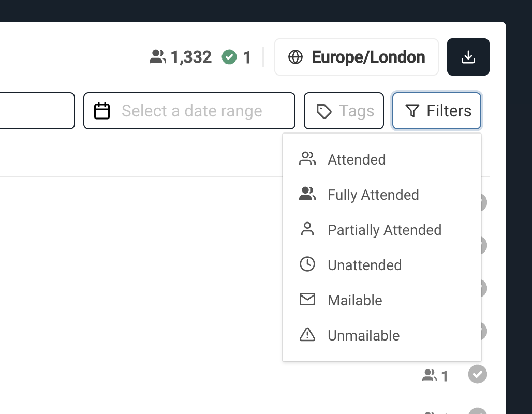Click the tag icon in Tags field
Screen dimensions: 532x414
tap(324, 111)
